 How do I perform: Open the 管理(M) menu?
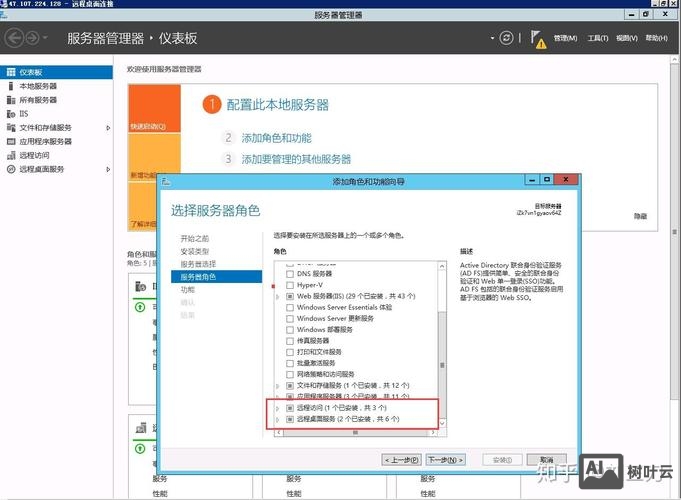pos(565,38)
